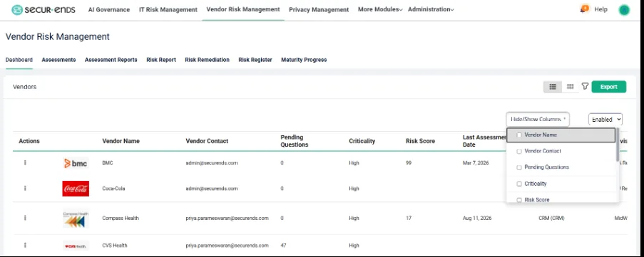Viewport: 644px width, 257px height.
Task: Sort by Vendor Contact column header
Action: (x=207, y=141)
